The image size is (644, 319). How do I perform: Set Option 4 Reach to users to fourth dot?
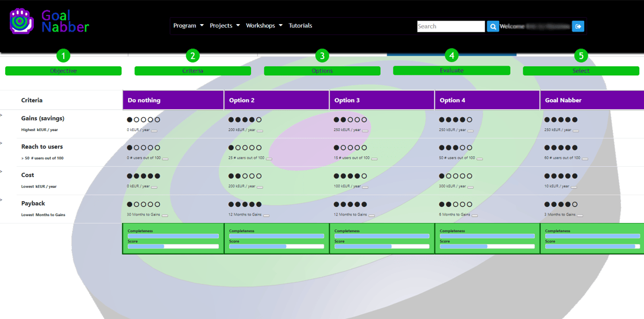[x=462, y=148]
